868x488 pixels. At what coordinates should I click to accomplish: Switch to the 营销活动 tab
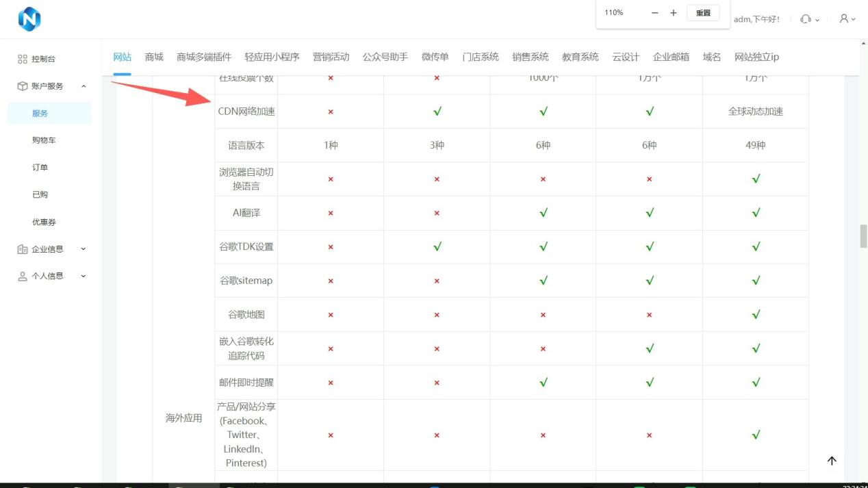(x=331, y=57)
